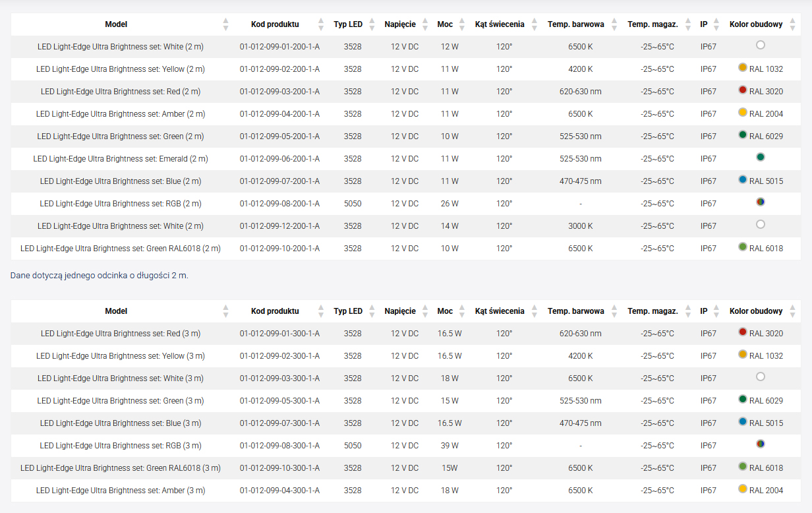
Task: Click Model header in the first table
Action: (116, 24)
